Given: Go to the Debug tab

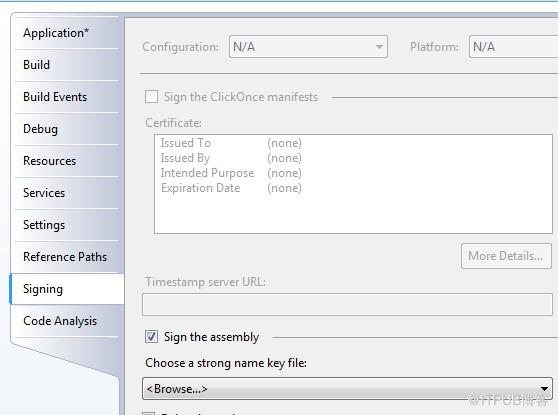Looking at the screenshot, I should coord(67,129).
